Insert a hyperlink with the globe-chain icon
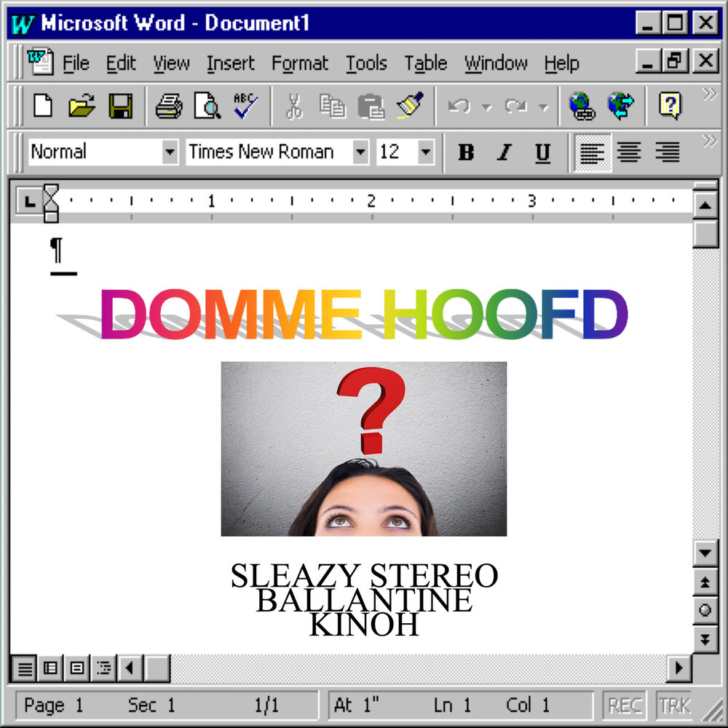This screenshot has width=728, height=728. click(582, 106)
